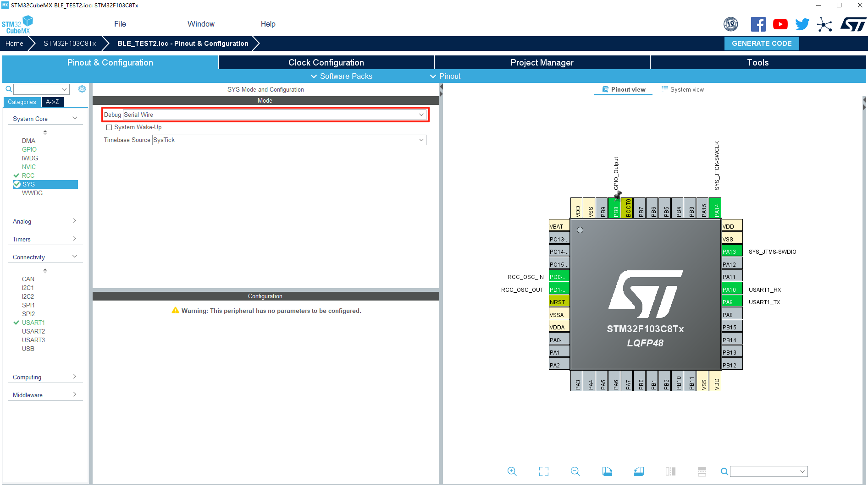The height and width of the screenshot is (487, 868).
Task: Select GPIO in System Core list
Action: (x=29, y=149)
